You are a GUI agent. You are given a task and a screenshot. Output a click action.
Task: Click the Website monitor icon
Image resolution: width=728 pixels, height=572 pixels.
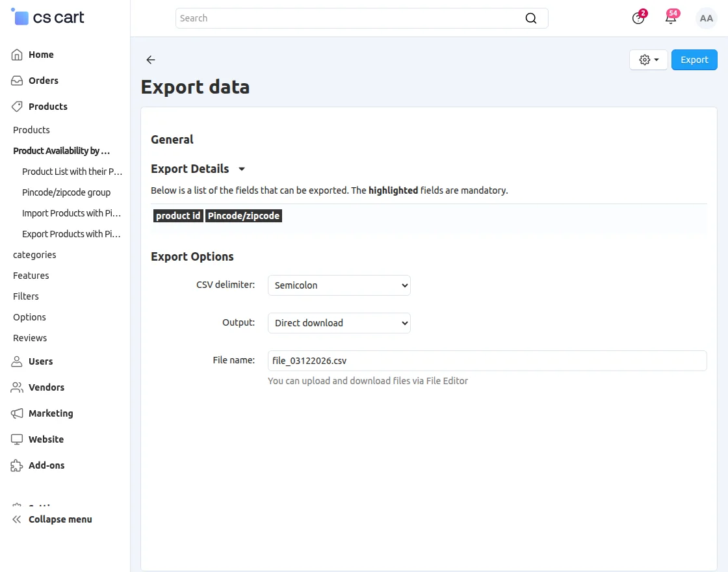click(x=16, y=439)
